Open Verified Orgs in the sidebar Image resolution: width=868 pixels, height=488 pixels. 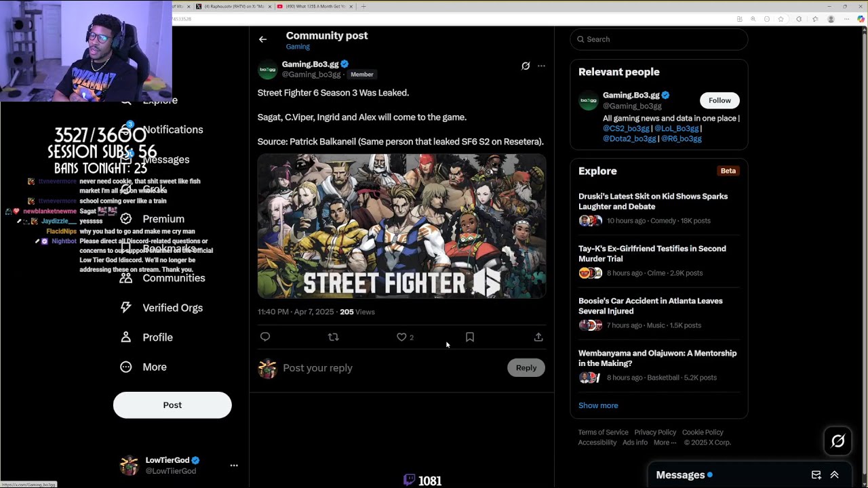172,308
